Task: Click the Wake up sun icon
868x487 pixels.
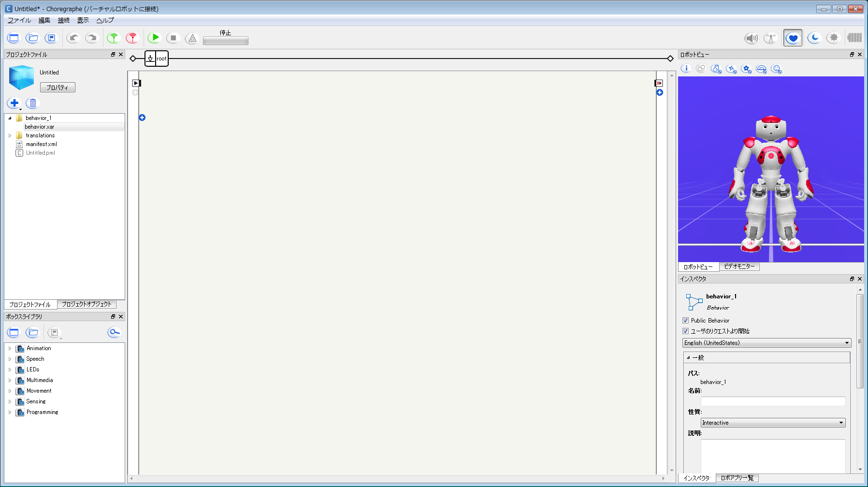Action: pos(834,38)
